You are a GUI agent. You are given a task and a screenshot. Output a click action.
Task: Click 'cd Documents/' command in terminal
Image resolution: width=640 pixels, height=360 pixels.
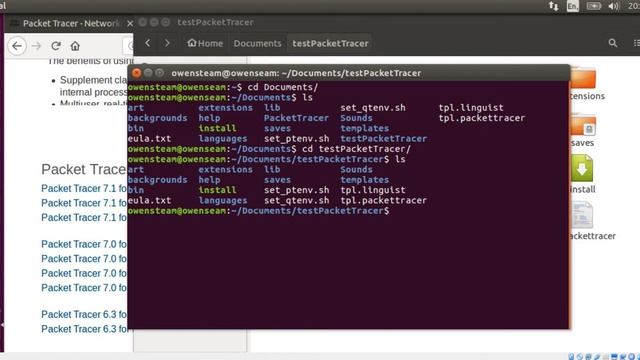click(x=282, y=87)
